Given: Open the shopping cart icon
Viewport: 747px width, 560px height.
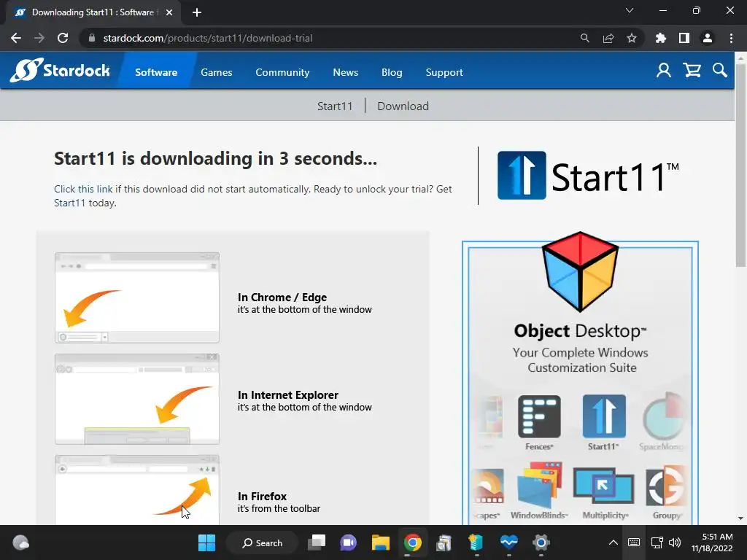Looking at the screenshot, I should pyautogui.click(x=692, y=71).
